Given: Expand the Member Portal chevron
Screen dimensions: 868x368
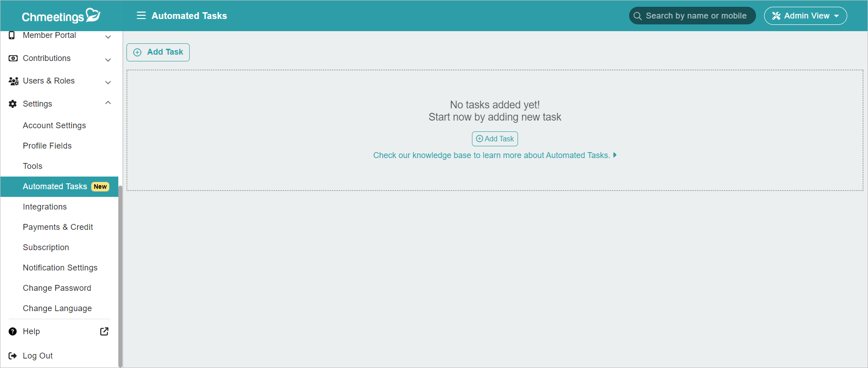Looking at the screenshot, I should point(108,37).
